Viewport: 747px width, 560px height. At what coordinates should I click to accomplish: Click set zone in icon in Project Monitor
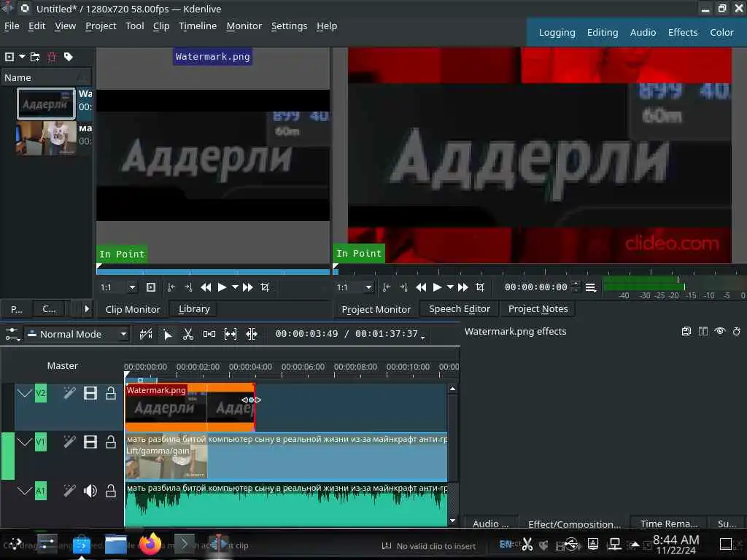[387, 287]
